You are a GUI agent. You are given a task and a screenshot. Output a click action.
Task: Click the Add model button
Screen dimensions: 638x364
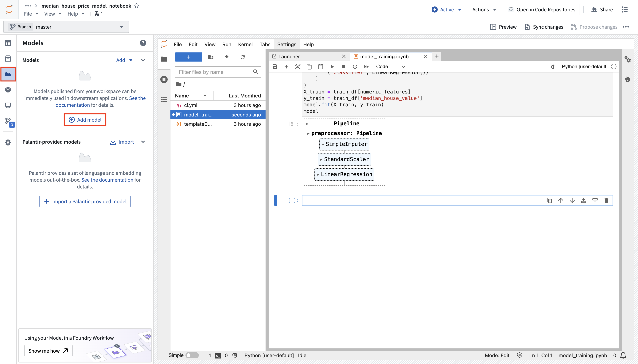[85, 119]
